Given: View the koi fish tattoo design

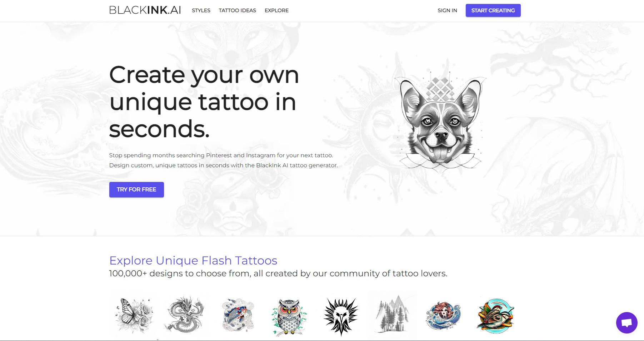Looking at the screenshot, I should (x=238, y=316).
